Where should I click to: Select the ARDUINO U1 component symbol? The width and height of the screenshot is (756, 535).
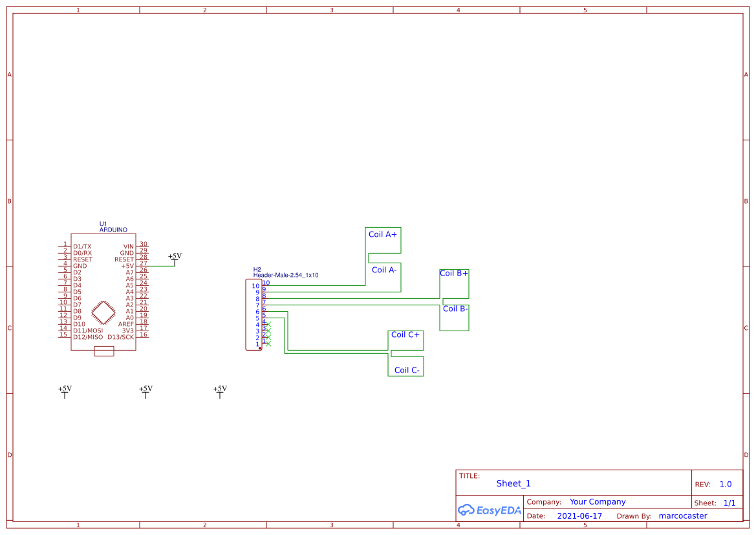pyautogui.click(x=103, y=291)
